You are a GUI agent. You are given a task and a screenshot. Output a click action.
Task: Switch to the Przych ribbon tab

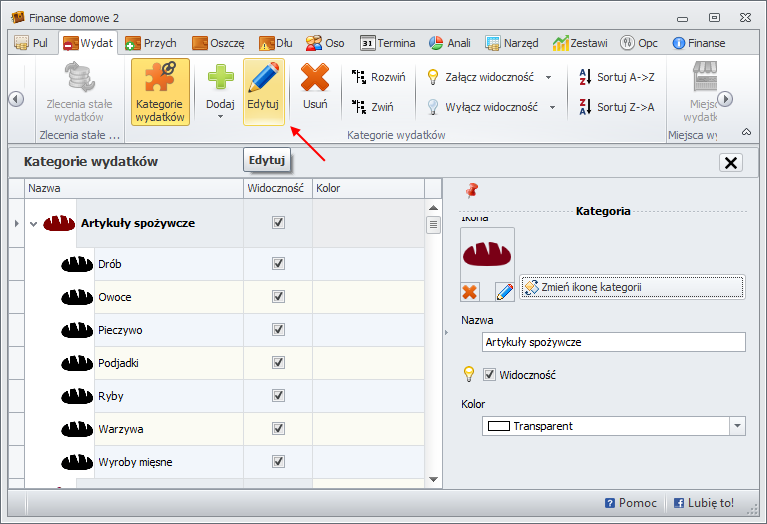[152, 43]
